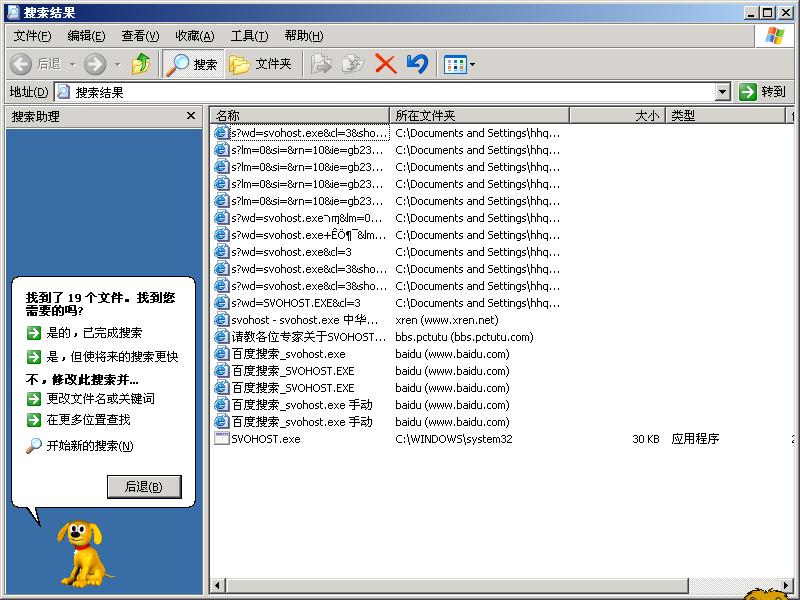Click the 转到 (Go) button

762,92
